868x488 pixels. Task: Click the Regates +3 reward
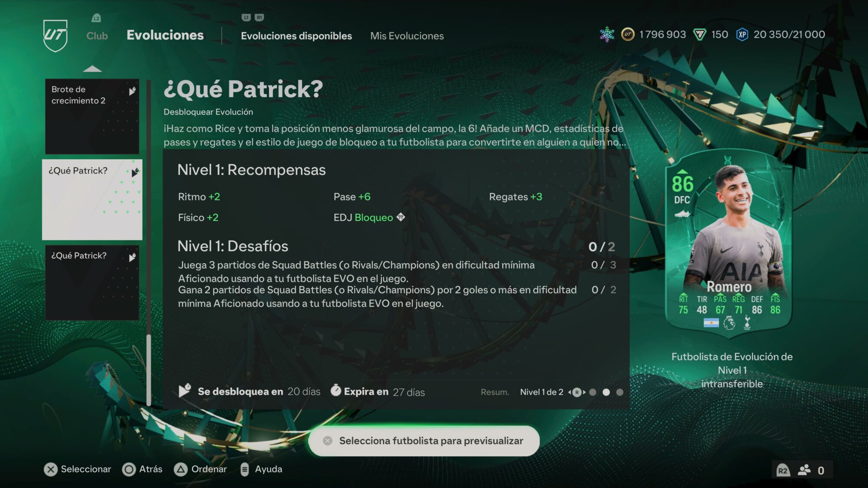click(x=516, y=197)
